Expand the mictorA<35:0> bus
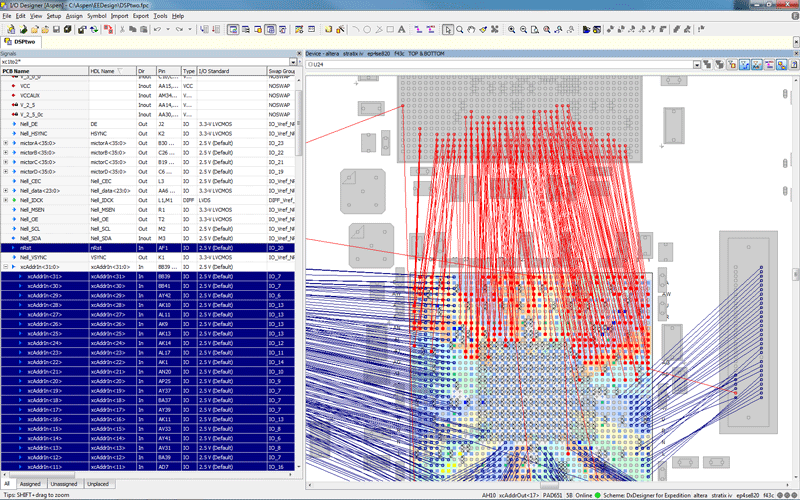Screen dimensions: 800x500 [x=7, y=143]
